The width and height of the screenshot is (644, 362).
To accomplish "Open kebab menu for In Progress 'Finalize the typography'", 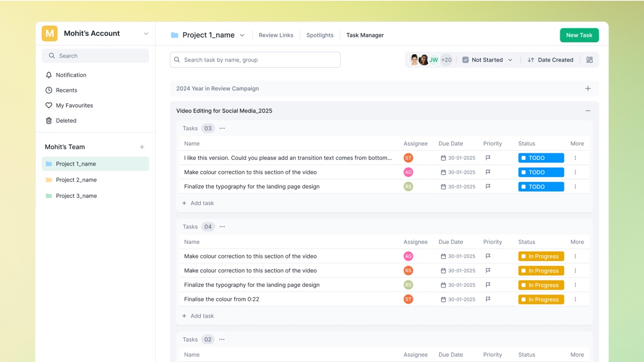I will coord(575,285).
